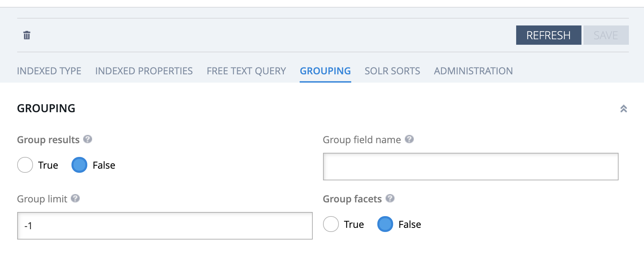The width and height of the screenshot is (644, 265).
Task: Select the Grouping tab
Action: click(325, 71)
